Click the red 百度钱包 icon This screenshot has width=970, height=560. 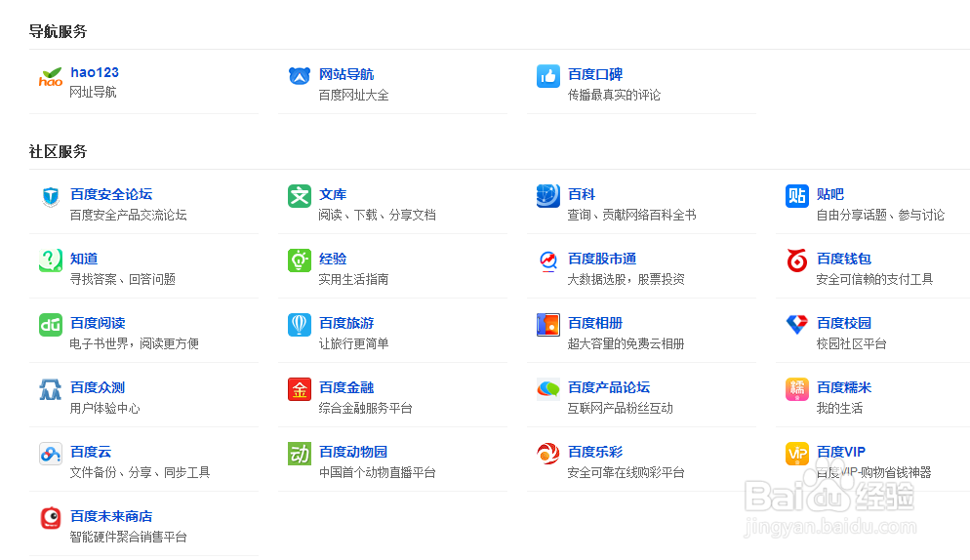pos(796,260)
